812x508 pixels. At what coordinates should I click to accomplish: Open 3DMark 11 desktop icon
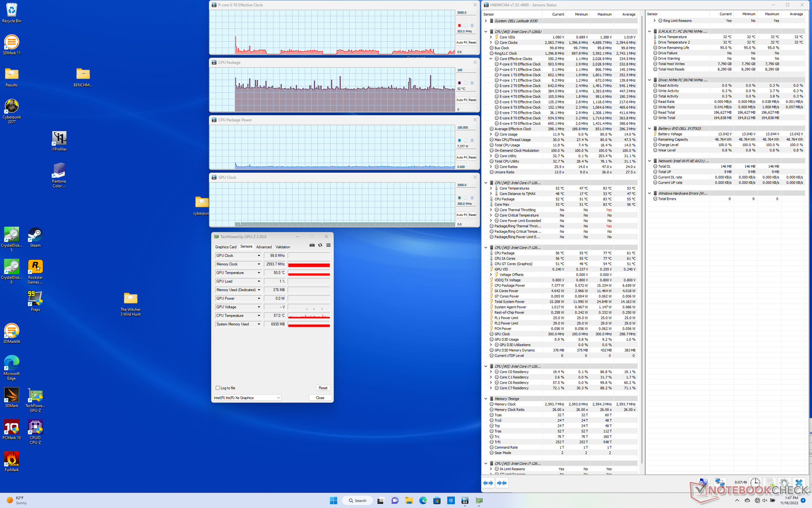click(x=11, y=45)
